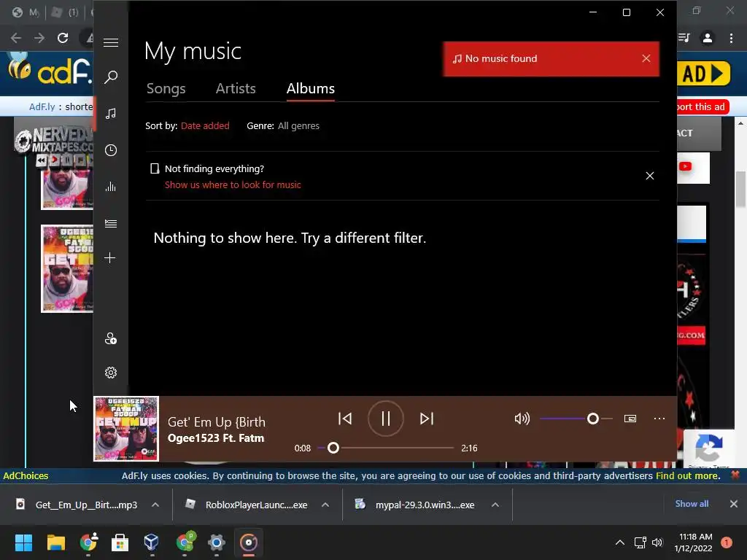The height and width of the screenshot is (560, 747).
Task: Open the Playlists icon in sidebar
Action: click(111, 223)
